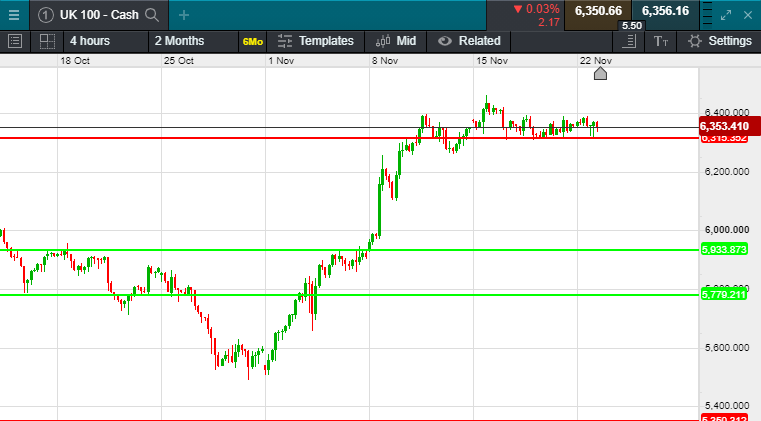
Task: Select the UK 100 - Cash tab
Action: click(99, 15)
